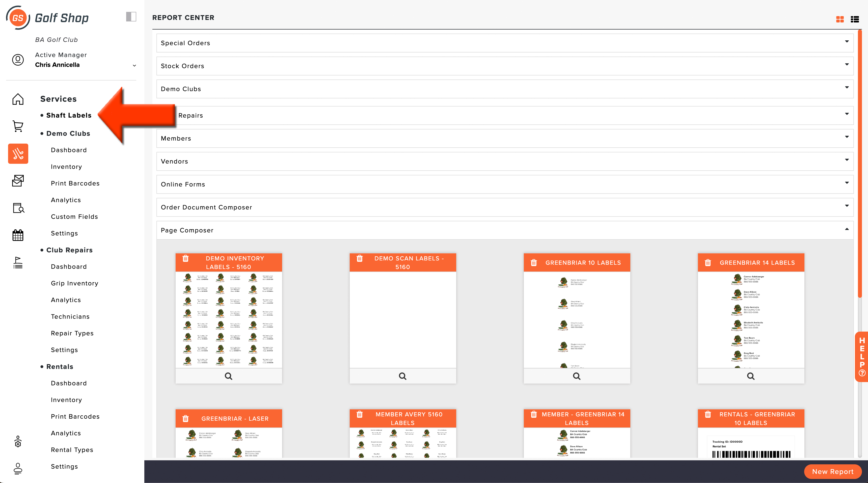Open the Active Manager dropdown chevron
868x483 pixels.
(x=134, y=65)
